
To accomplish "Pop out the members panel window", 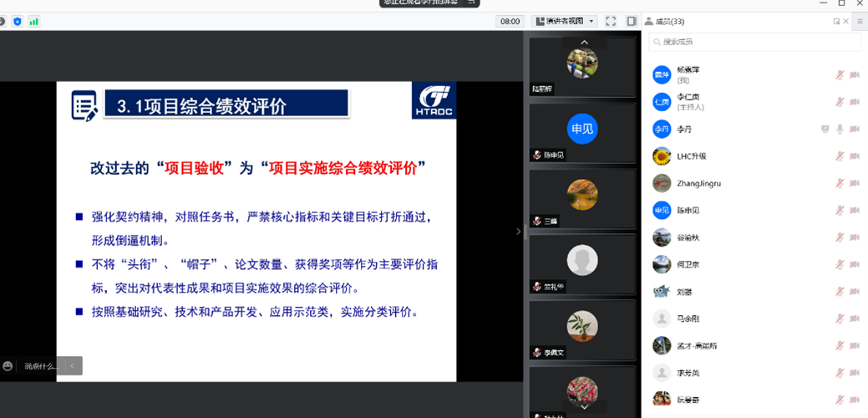I will tap(837, 21).
